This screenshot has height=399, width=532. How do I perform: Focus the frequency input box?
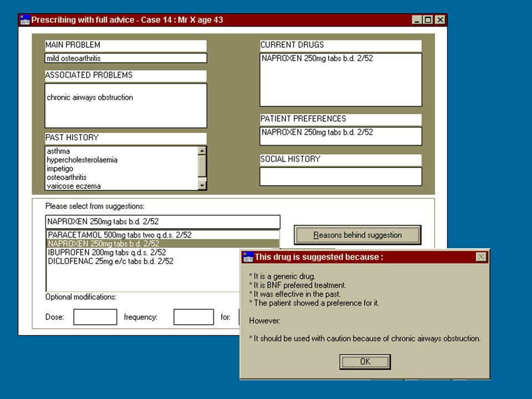click(194, 317)
